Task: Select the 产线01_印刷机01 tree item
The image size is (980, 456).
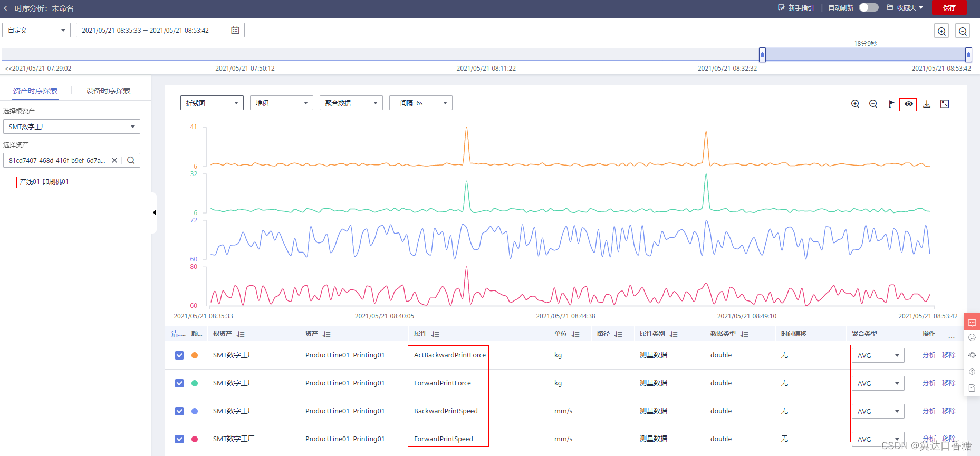Action: (x=44, y=182)
